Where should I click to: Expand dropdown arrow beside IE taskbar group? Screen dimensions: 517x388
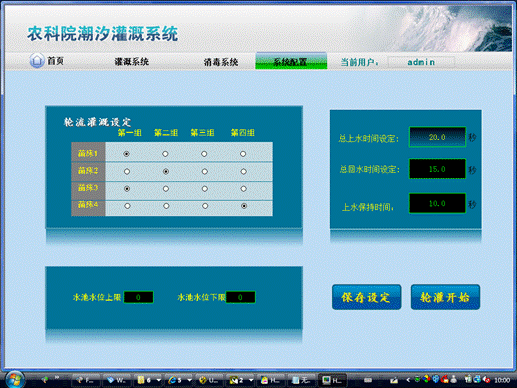[189, 380]
